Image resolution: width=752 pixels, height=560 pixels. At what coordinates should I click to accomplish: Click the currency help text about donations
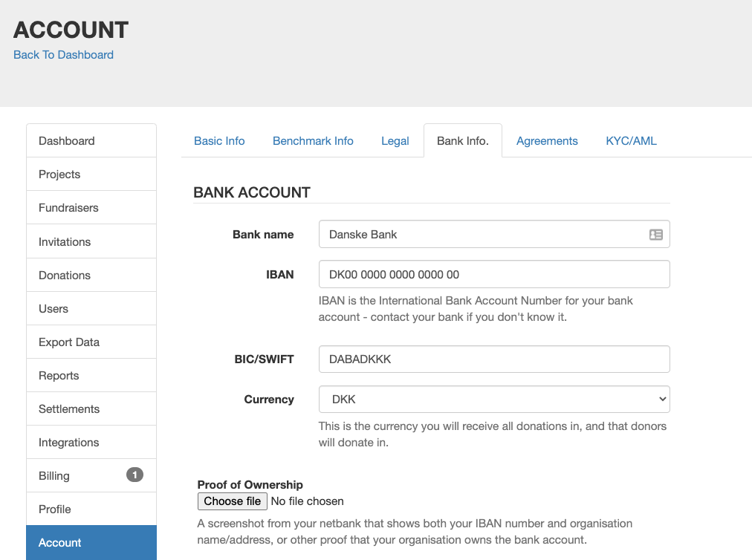[493, 434]
